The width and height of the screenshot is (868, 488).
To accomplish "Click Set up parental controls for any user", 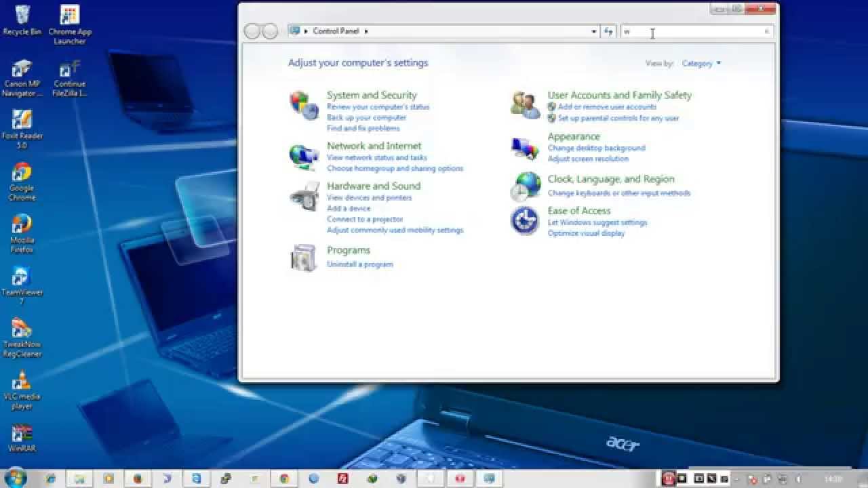I will (618, 118).
